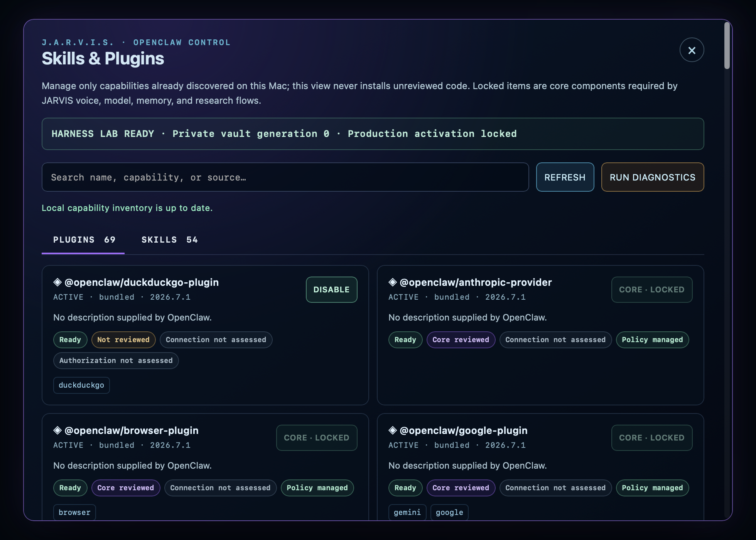Click Core Locked on anthropic-provider
The width and height of the screenshot is (756, 540).
[x=652, y=290]
